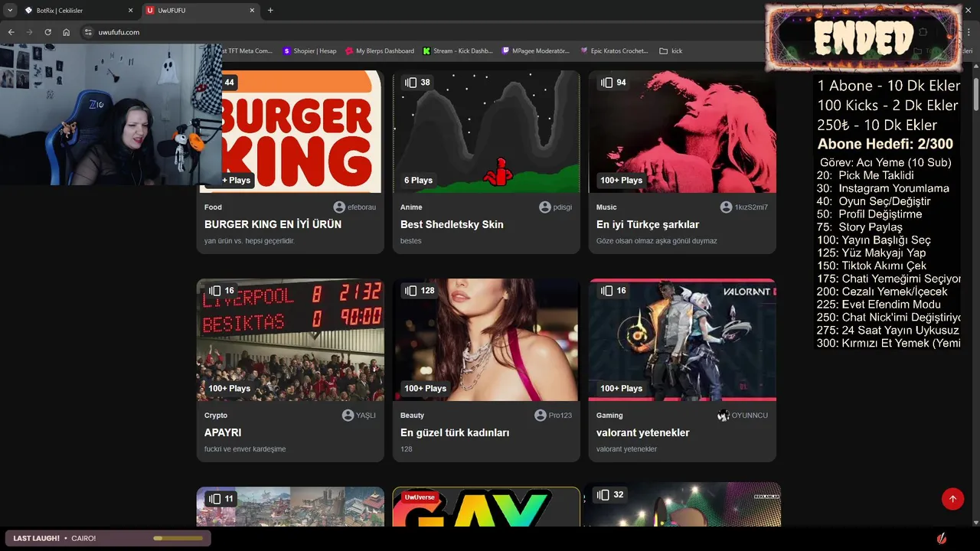
Task: Click the 6 Plays label
Action: [419, 181]
